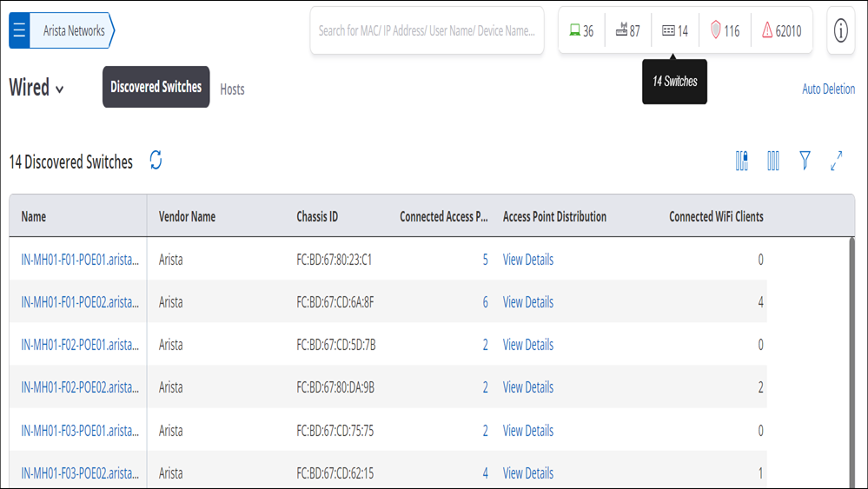The image size is (868, 489).
Task: Expand the table to full screen
Action: (837, 161)
